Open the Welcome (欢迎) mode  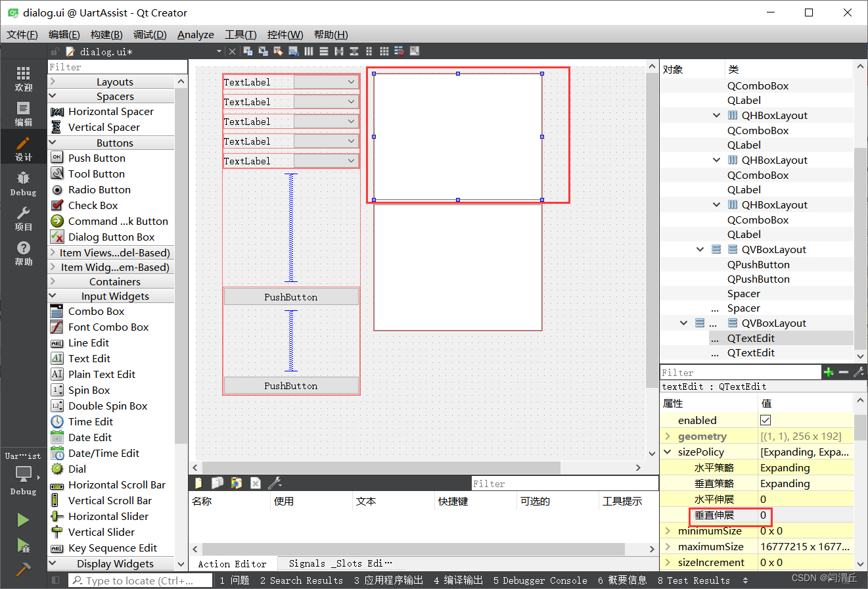(24, 79)
